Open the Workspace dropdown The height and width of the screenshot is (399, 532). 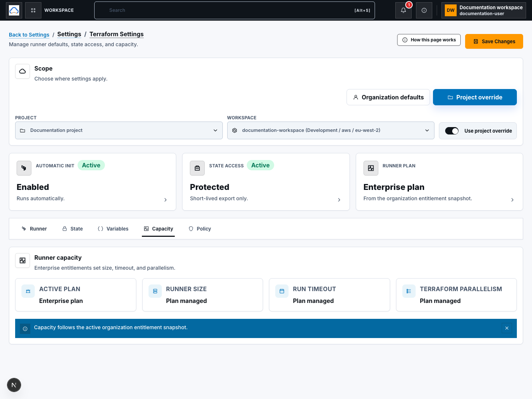(331, 130)
